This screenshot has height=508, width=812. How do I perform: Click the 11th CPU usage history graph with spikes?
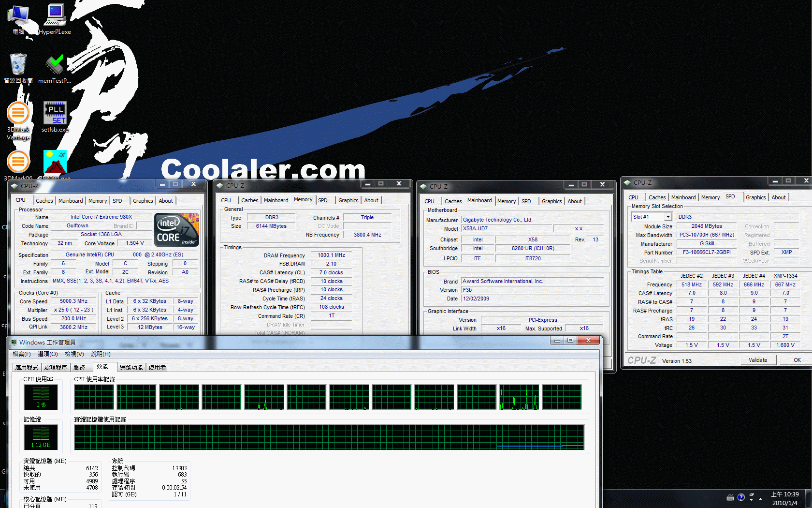click(519, 397)
